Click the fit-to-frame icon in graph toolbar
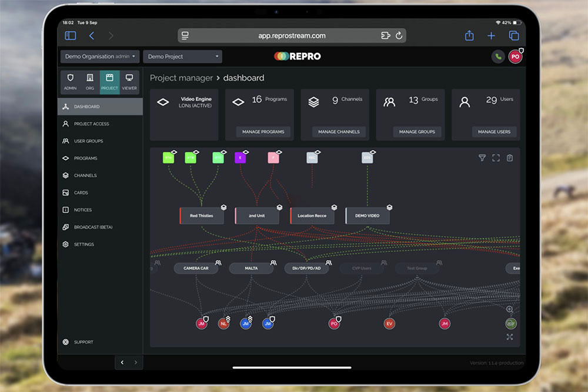Screen dimensions: 588x392 pos(496,158)
